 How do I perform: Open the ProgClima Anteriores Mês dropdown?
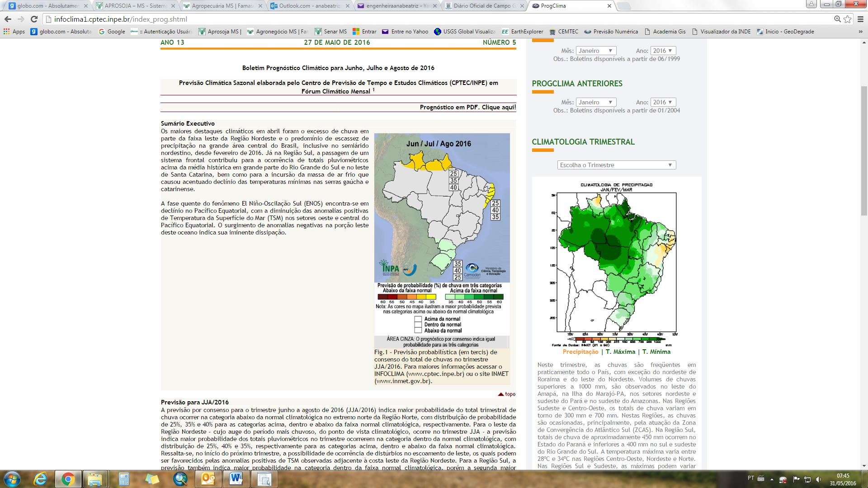pos(595,102)
